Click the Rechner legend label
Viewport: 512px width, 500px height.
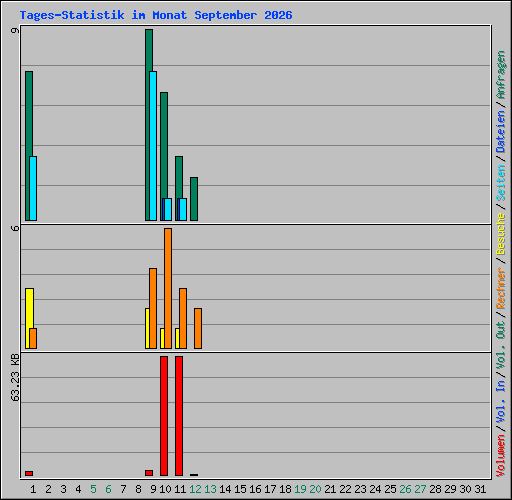point(501,288)
